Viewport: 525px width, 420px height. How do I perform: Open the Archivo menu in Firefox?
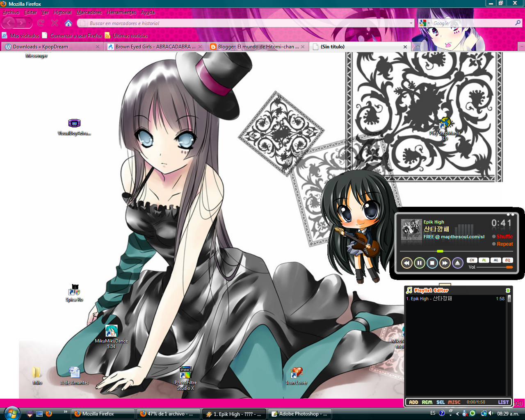tap(11, 12)
